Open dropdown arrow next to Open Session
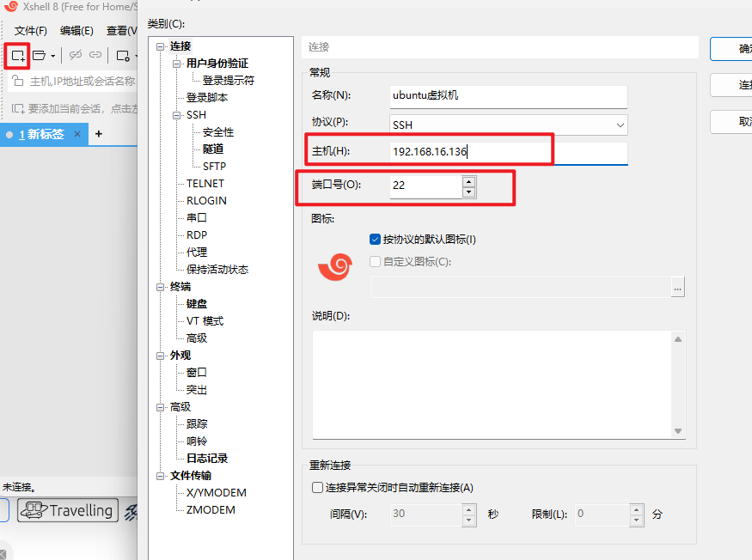This screenshot has width=752, height=560. point(53,56)
